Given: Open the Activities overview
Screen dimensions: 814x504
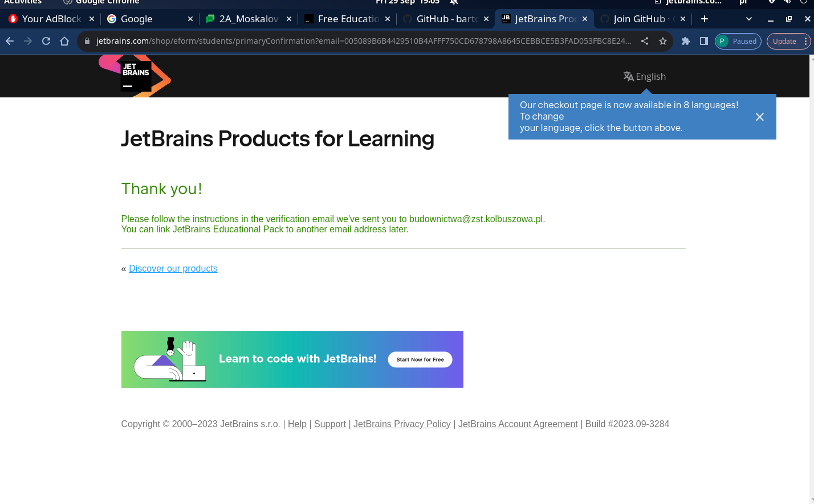Looking at the screenshot, I should (x=23, y=2).
